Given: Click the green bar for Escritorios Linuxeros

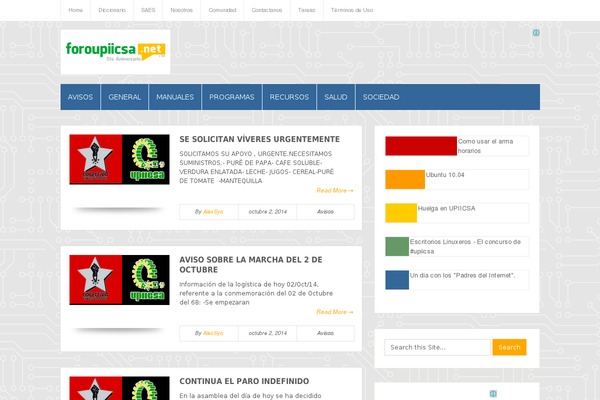Looking at the screenshot, I should point(397,247).
